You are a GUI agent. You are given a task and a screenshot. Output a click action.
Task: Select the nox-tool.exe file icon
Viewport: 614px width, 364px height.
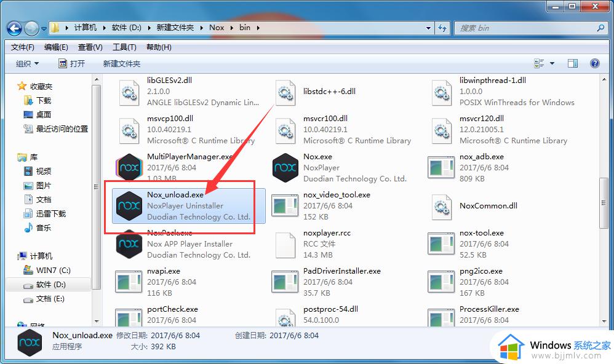coord(442,244)
